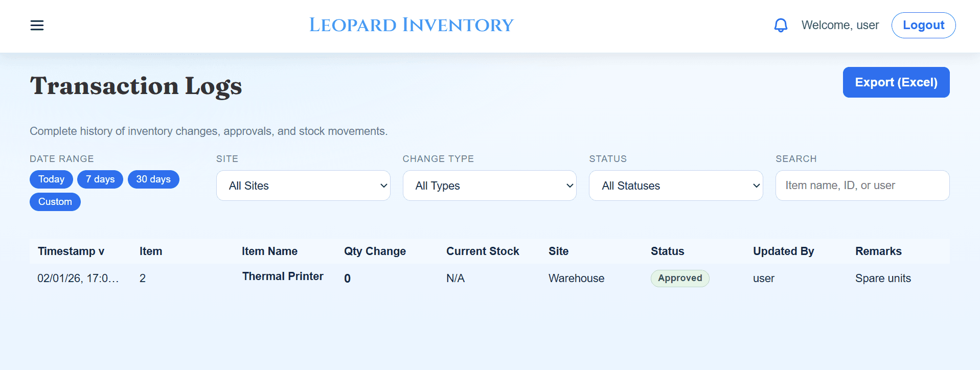The width and height of the screenshot is (980, 370).
Task: Select the 30 days date range filter
Action: pyautogui.click(x=153, y=179)
